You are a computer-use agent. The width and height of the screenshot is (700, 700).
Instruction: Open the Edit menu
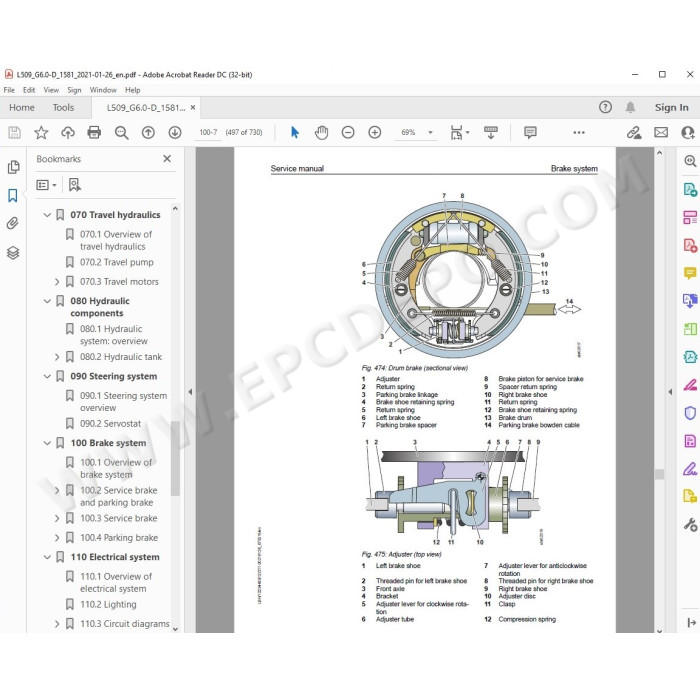click(x=29, y=90)
